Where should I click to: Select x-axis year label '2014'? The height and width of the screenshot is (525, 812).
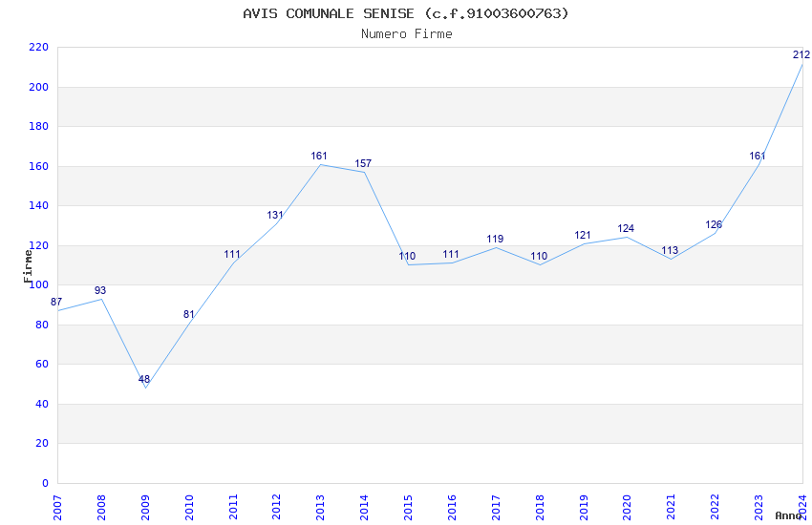coord(365,508)
